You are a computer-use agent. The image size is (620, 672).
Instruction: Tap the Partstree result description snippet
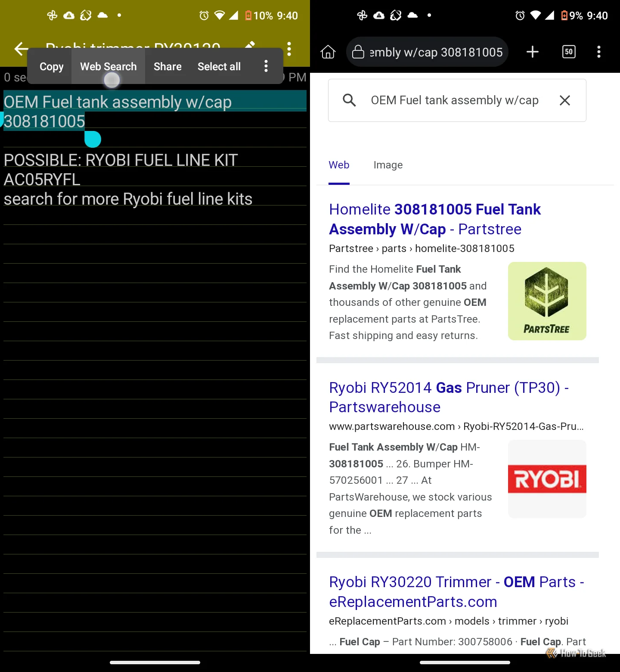point(408,302)
